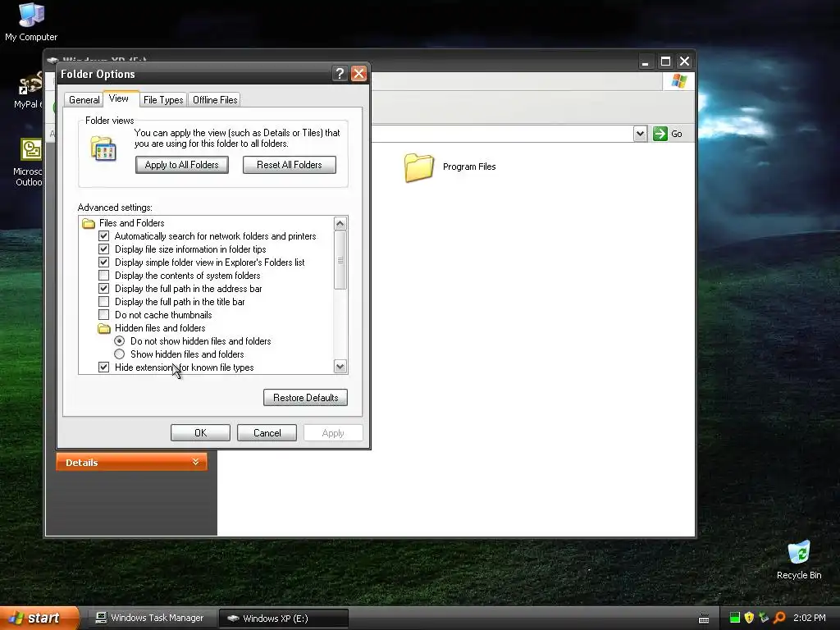Switch to the File Types tab
Screen dimensions: 840x630
click(x=163, y=99)
